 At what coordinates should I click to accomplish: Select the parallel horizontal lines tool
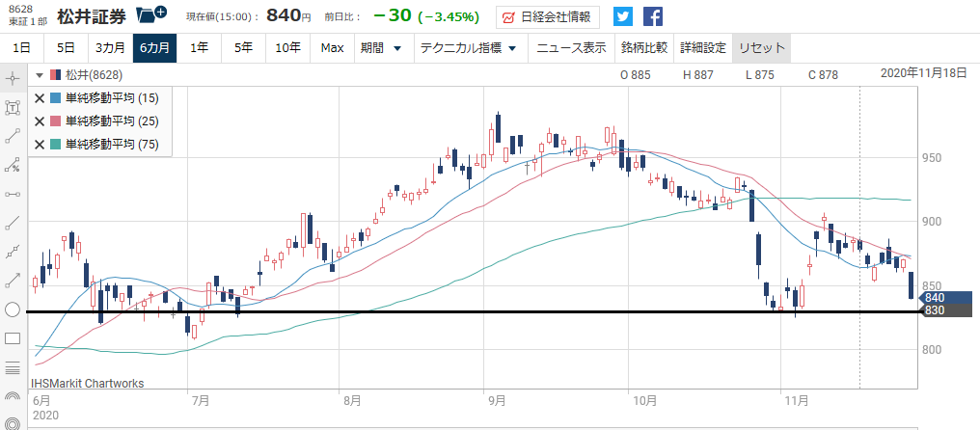pos(13,367)
